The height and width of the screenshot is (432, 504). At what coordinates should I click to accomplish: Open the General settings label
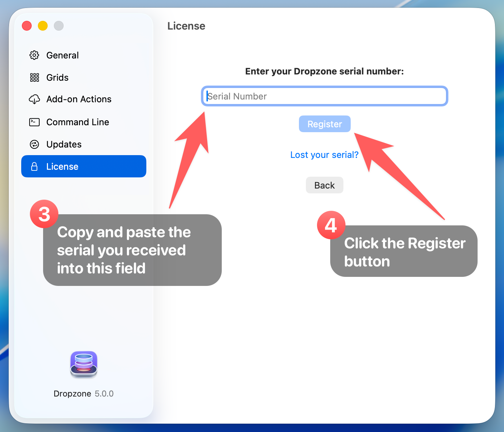click(x=63, y=55)
